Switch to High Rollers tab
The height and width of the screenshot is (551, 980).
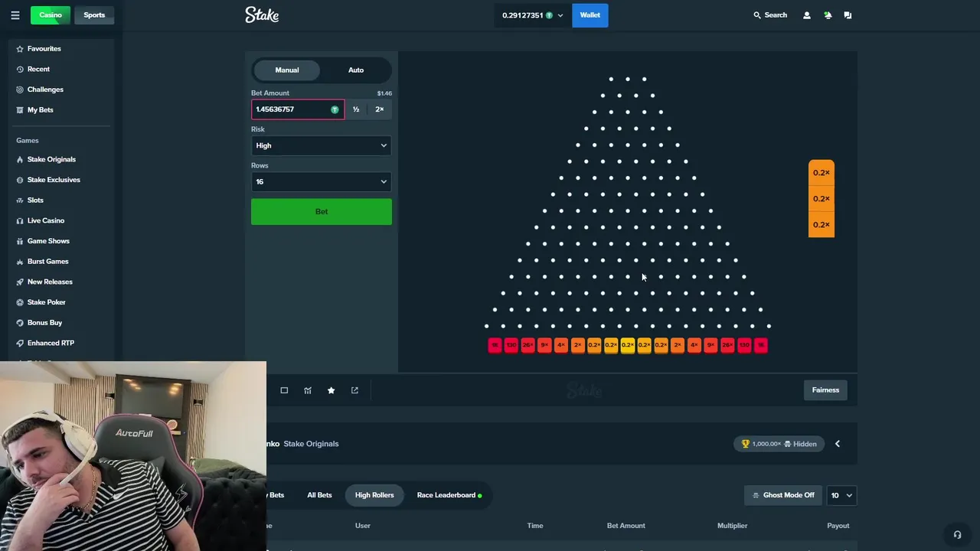[x=374, y=495]
